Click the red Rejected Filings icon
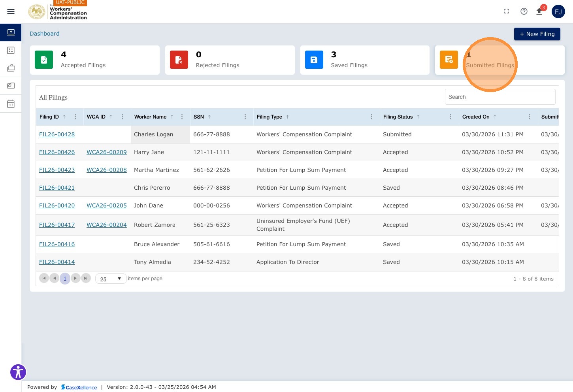This screenshot has width=573, height=392. point(179,60)
